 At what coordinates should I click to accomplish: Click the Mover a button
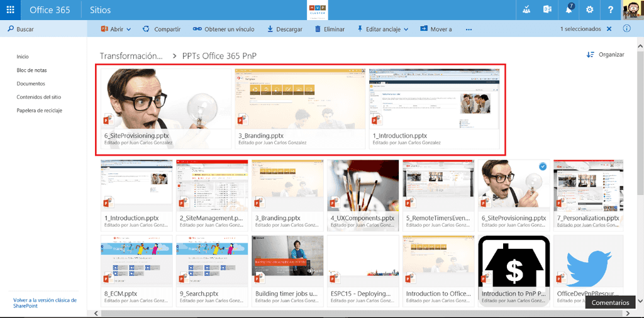436,29
